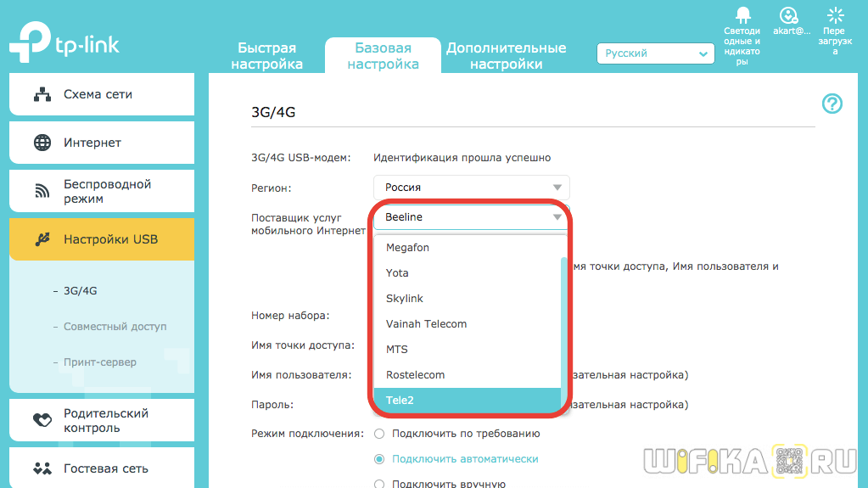
Task: Choose Yota from the provider list
Action: click(468, 273)
